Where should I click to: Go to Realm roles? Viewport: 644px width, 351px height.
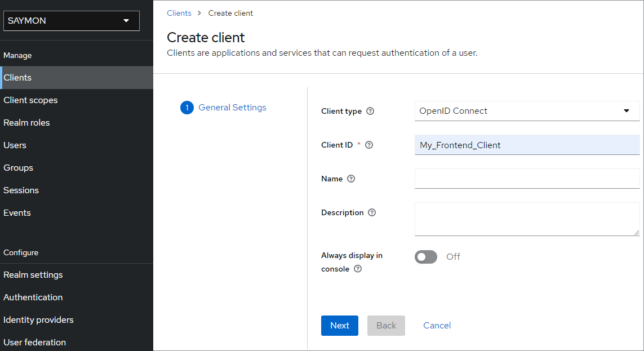tap(77, 123)
